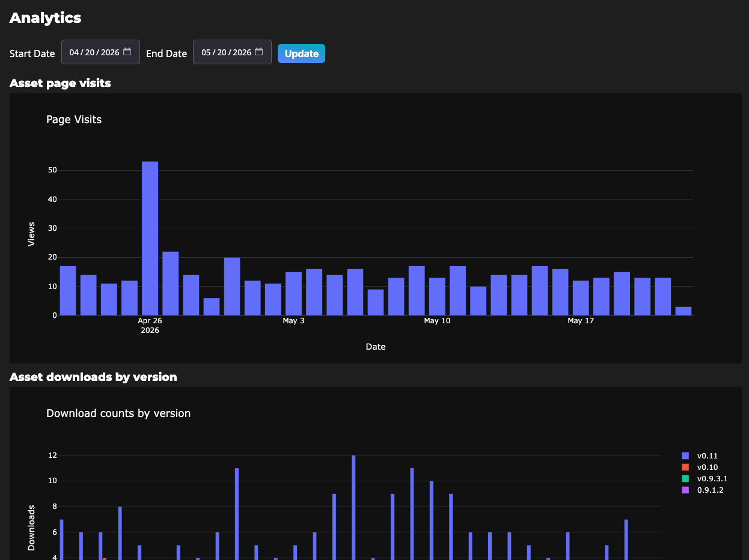
Task: Click the Apr 26 axis label
Action: (x=150, y=321)
